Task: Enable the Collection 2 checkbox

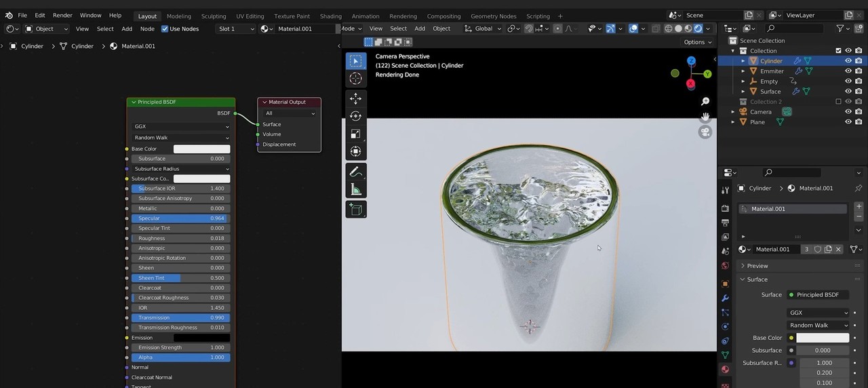Action: coord(838,102)
